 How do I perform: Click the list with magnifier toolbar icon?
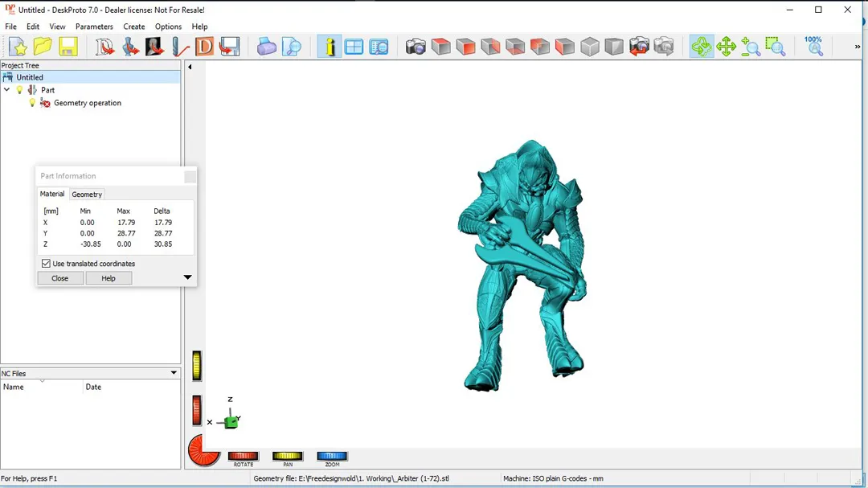pyautogui.click(x=379, y=47)
